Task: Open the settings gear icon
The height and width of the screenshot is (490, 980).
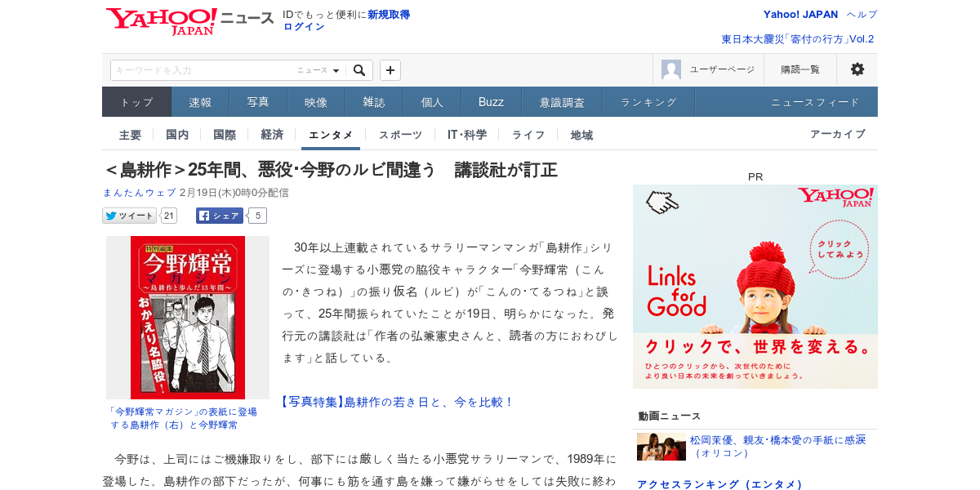Action: coord(857,69)
